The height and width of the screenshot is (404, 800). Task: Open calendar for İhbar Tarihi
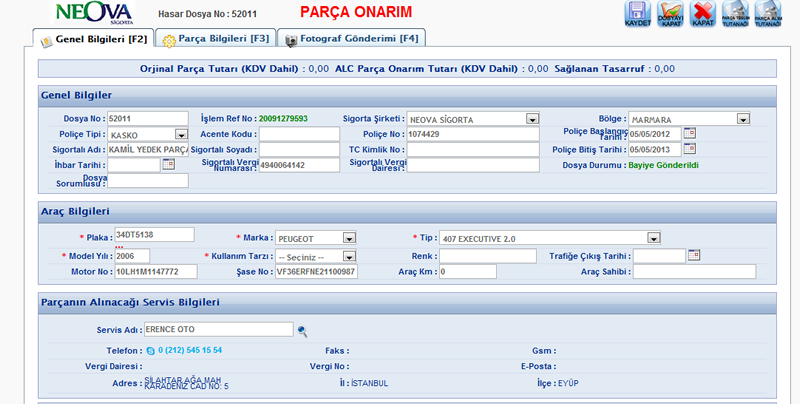coord(168,164)
